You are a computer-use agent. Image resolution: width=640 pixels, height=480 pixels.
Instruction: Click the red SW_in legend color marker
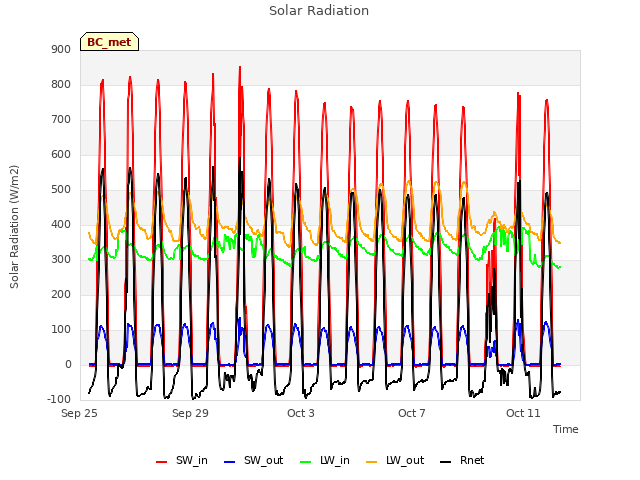162,462
